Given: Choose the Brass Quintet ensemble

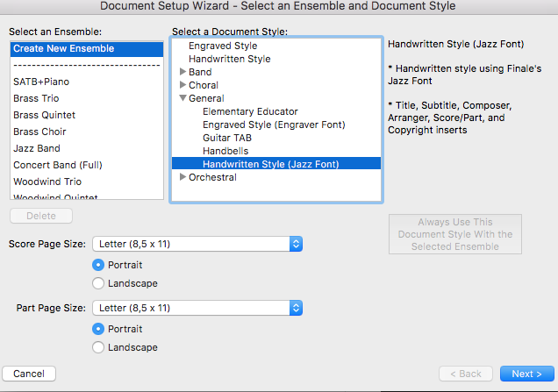Looking at the screenshot, I should coord(44,115).
